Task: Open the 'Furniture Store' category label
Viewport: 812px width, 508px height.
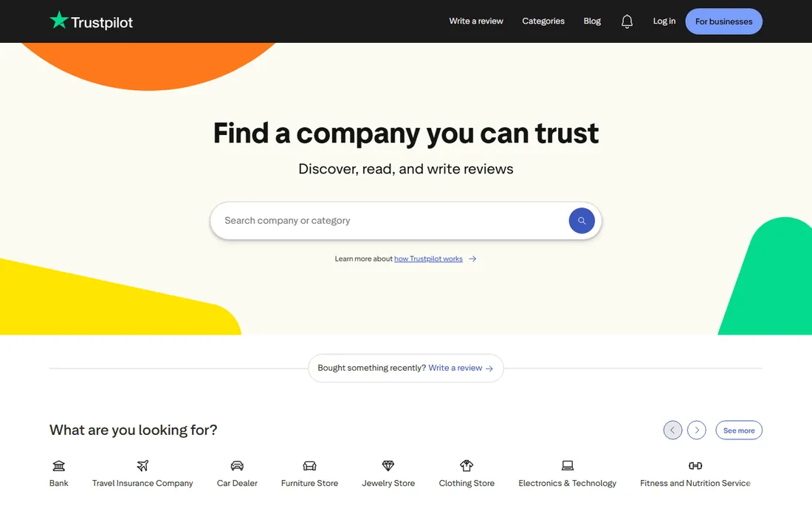Action: pyautogui.click(x=310, y=483)
